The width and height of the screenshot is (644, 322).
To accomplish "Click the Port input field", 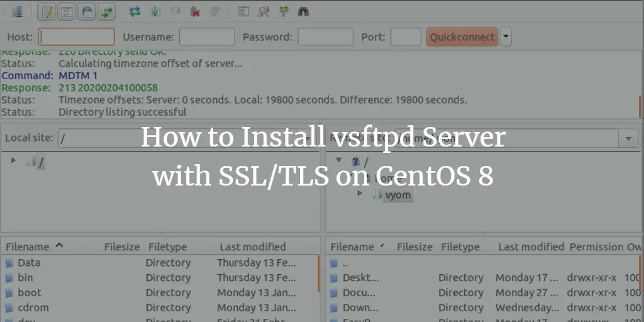I will tap(406, 36).
